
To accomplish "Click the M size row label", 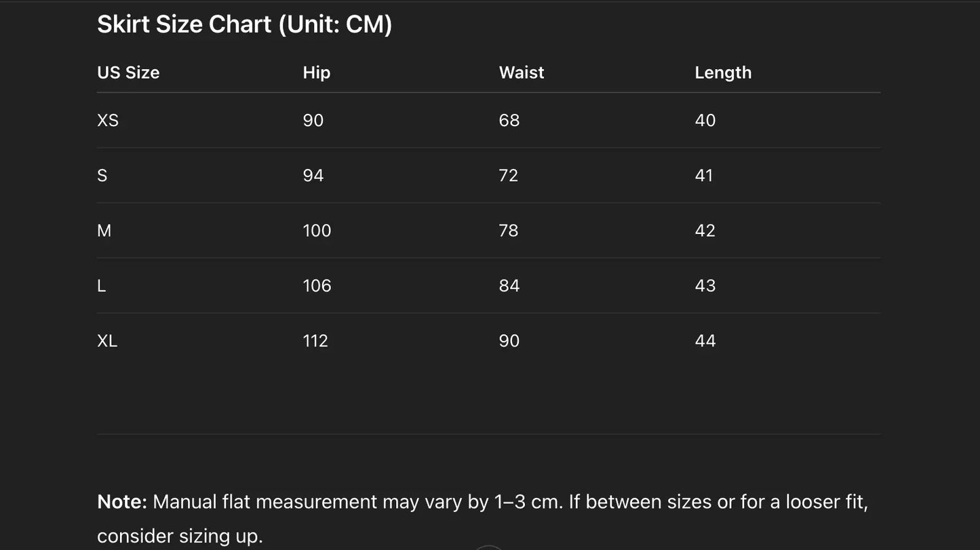I will tap(104, 231).
